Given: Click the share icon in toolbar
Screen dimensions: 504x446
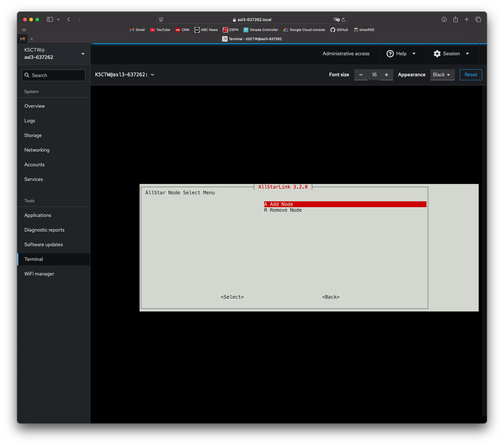Looking at the screenshot, I should (455, 19).
